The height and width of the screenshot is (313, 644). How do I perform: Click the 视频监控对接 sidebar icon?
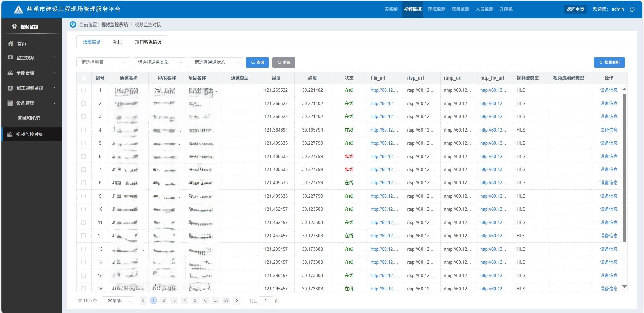coord(10,134)
